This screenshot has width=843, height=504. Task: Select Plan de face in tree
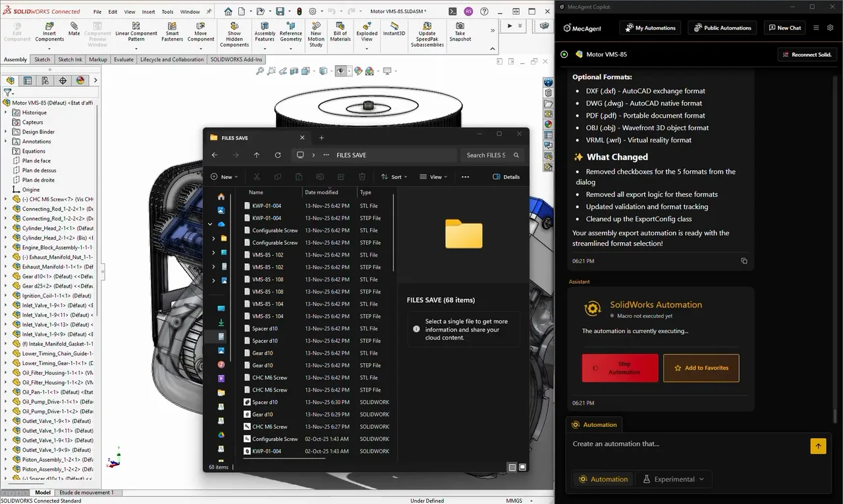[36, 161]
